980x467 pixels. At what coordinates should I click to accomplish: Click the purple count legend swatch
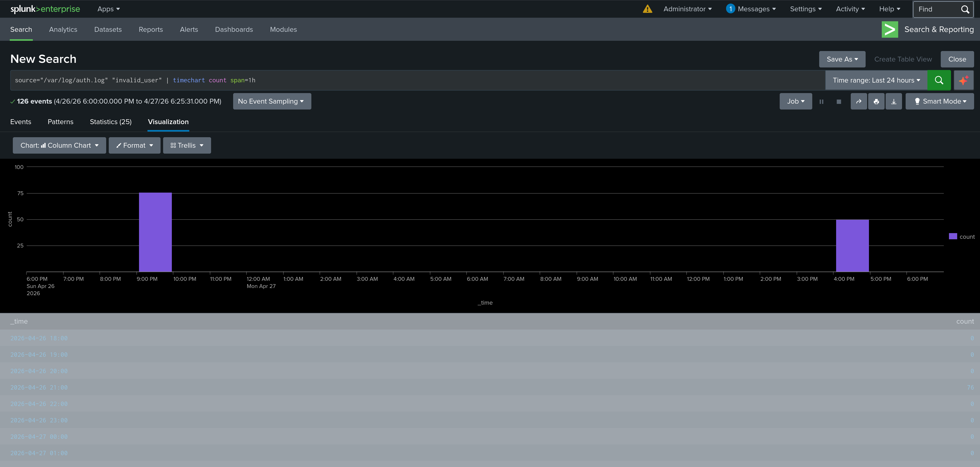click(x=953, y=236)
